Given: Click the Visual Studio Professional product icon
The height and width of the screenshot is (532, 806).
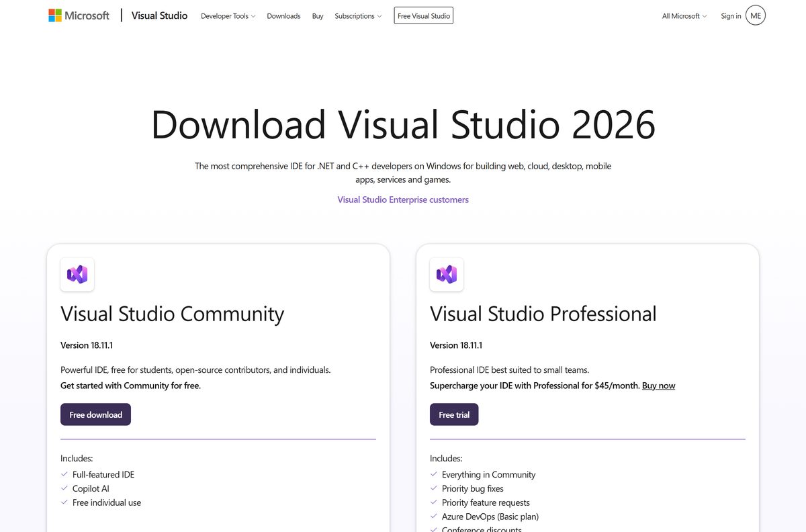Looking at the screenshot, I should point(447,274).
